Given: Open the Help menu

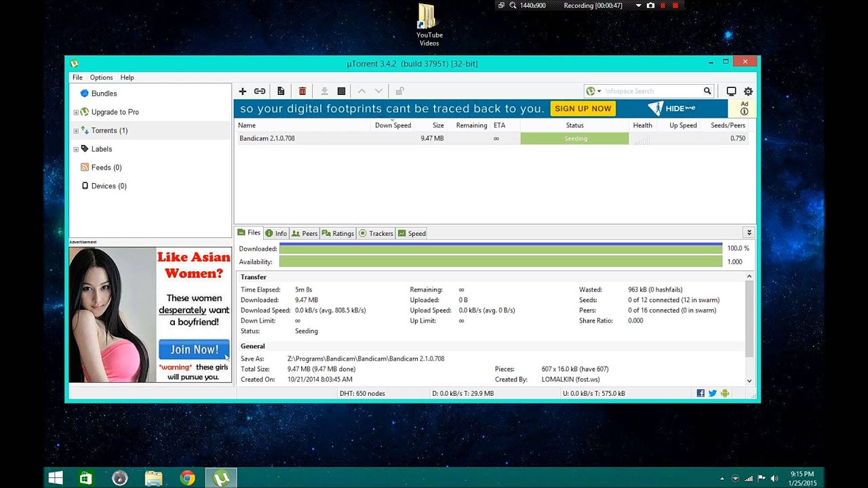Looking at the screenshot, I should pyautogui.click(x=127, y=77).
